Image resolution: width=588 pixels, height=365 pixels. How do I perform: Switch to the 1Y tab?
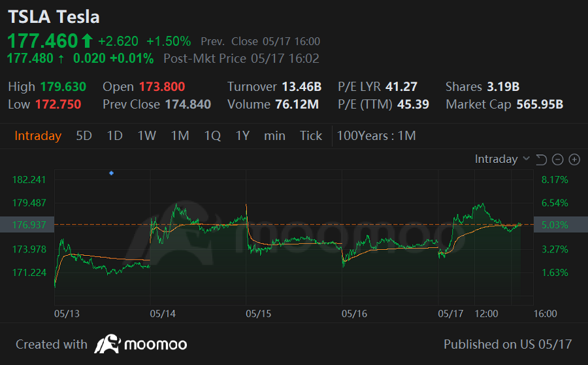tap(242, 135)
